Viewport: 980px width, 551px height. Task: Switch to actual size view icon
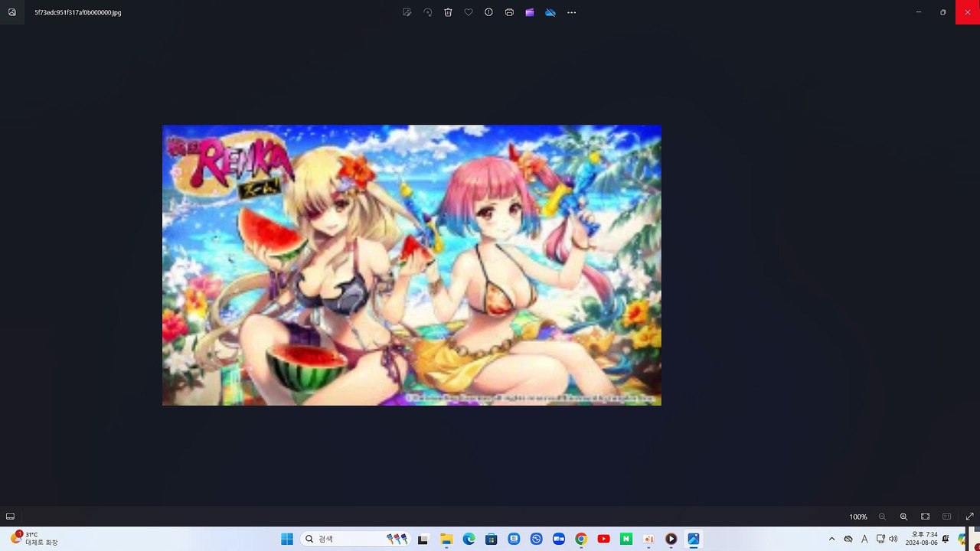(947, 517)
